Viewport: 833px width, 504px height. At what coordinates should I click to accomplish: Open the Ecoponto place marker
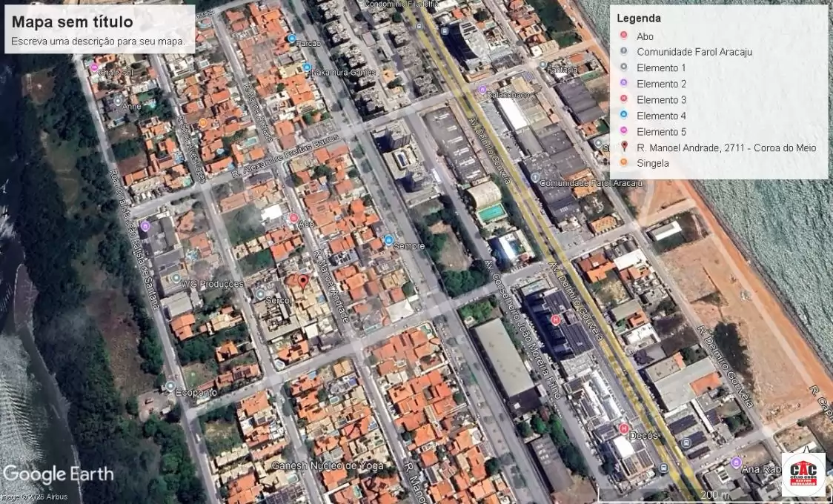tap(170, 386)
